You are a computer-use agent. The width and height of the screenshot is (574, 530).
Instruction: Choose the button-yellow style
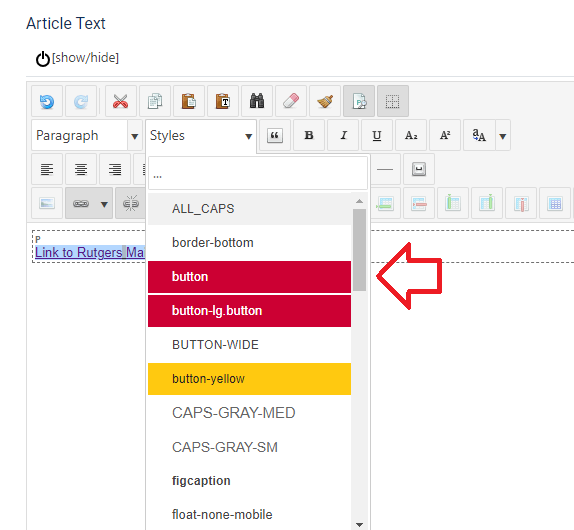249,379
